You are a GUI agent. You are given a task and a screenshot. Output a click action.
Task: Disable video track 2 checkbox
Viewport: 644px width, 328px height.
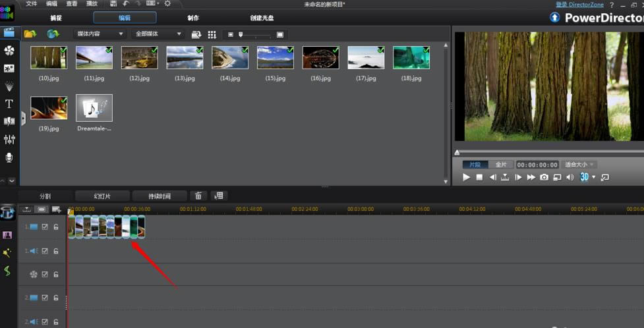[45, 298]
